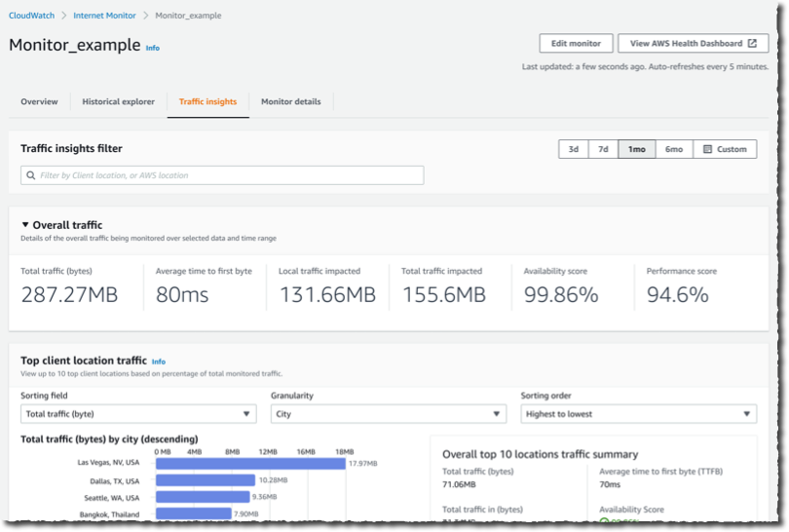The height and width of the screenshot is (532, 789).
Task: Open the Granularity City dropdown
Action: click(x=388, y=414)
